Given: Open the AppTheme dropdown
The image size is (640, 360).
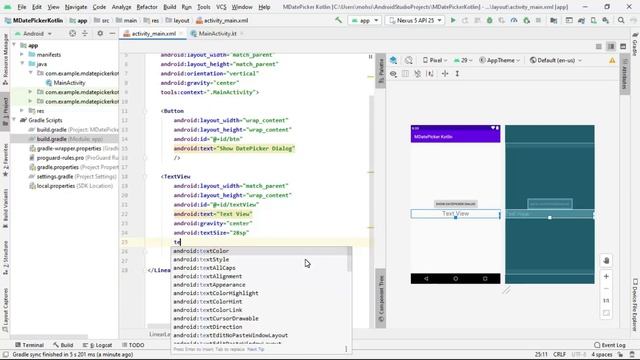Looking at the screenshot, I should [x=500, y=60].
